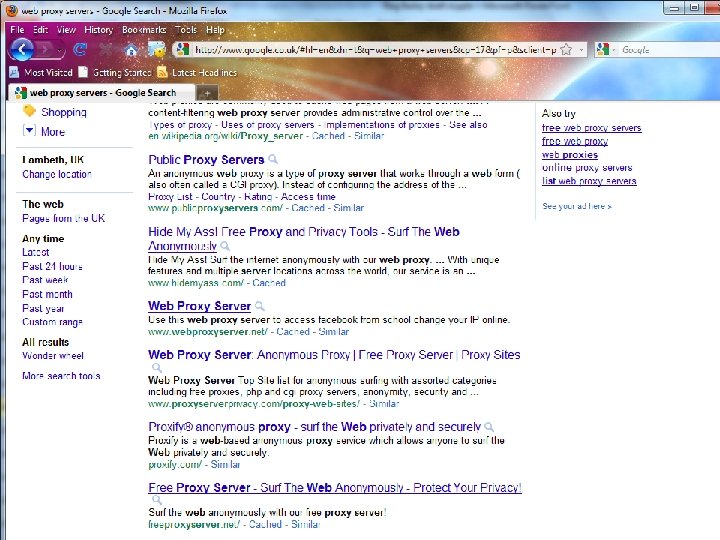This screenshot has height=540, width=720.
Task: Click the Shopping link in sidebar
Action: (63, 112)
